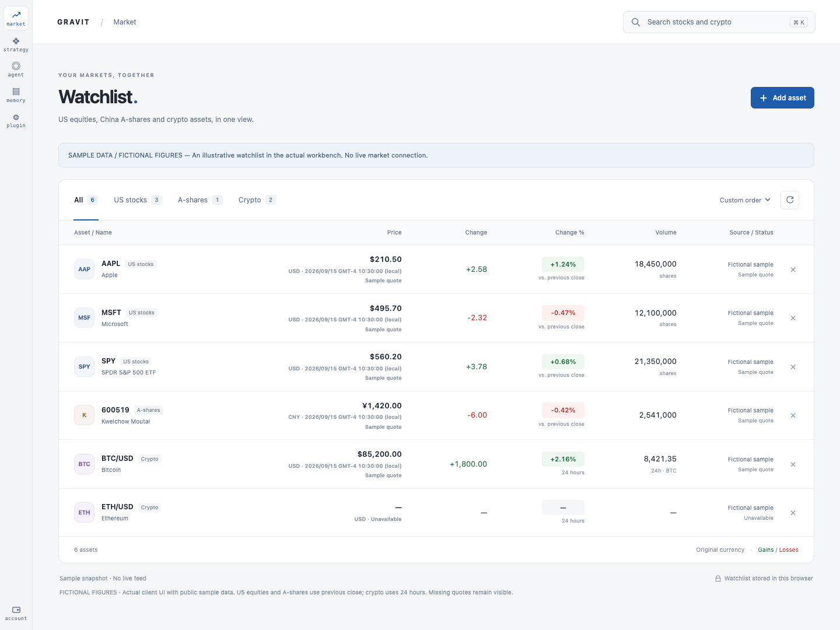Screen dimensions: 840x630
Task: Refresh the watchlist quotes
Action: pyautogui.click(x=790, y=200)
